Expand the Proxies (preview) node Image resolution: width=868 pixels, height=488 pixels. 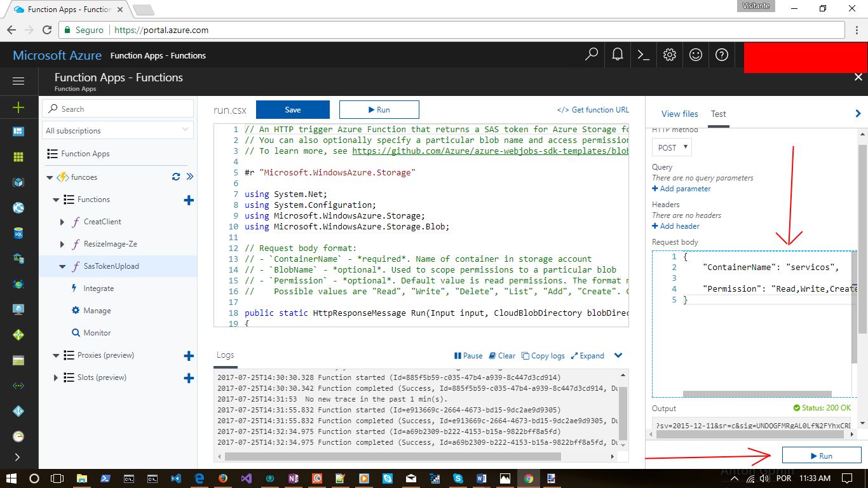56,355
